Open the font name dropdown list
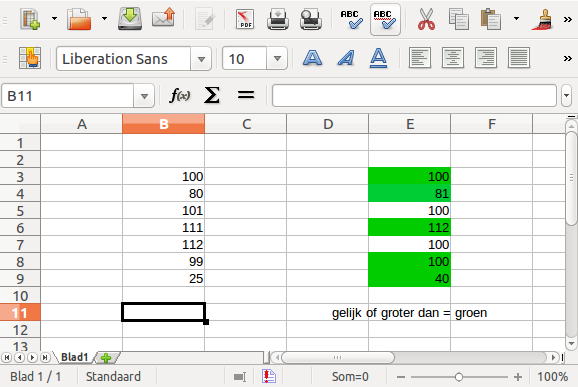This screenshot has height=387, width=578. point(201,59)
